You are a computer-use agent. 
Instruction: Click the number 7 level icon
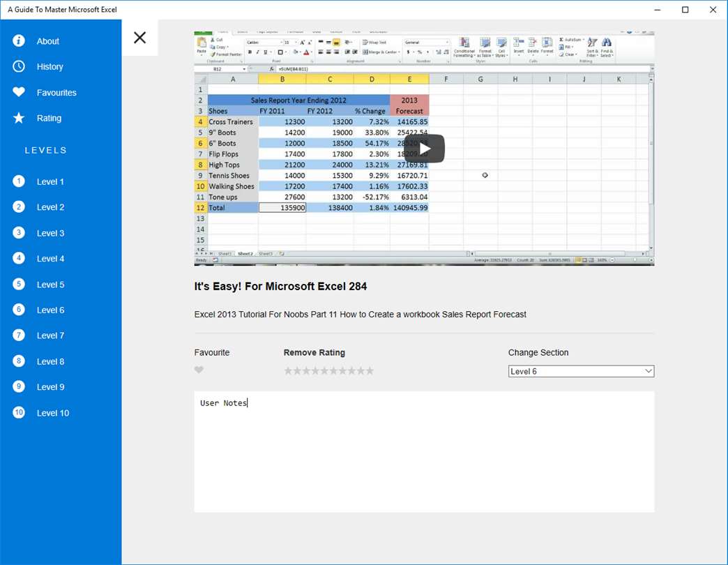[19, 335]
